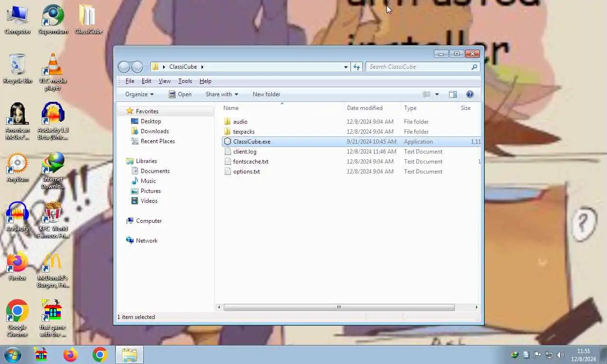This screenshot has height=364, width=607.
Task: Select the Recycle Bin icon
Action: (17, 68)
